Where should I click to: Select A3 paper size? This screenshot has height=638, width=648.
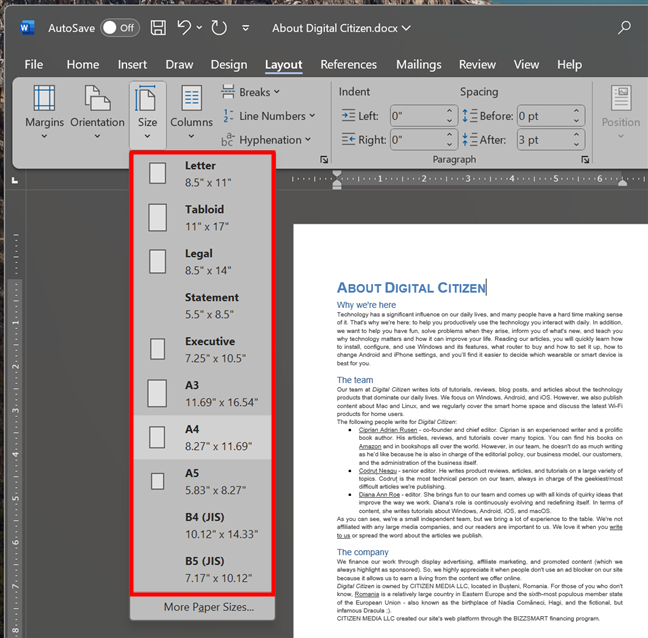click(x=202, y=393)
